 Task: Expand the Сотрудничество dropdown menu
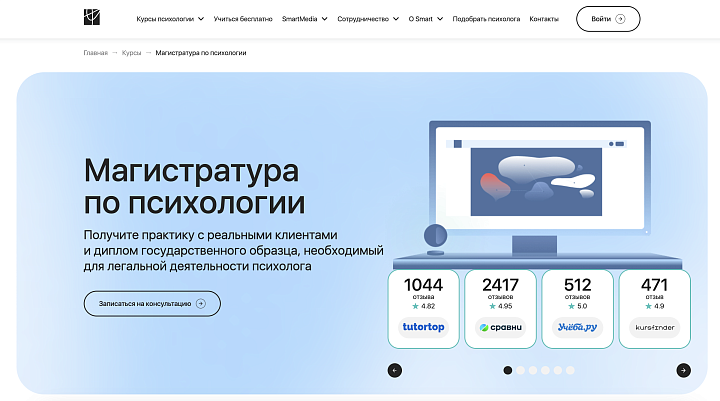(368, 19)
